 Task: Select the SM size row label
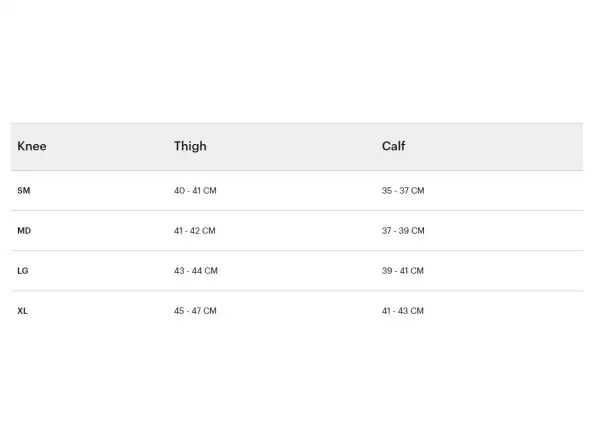(x=24, y=191)
